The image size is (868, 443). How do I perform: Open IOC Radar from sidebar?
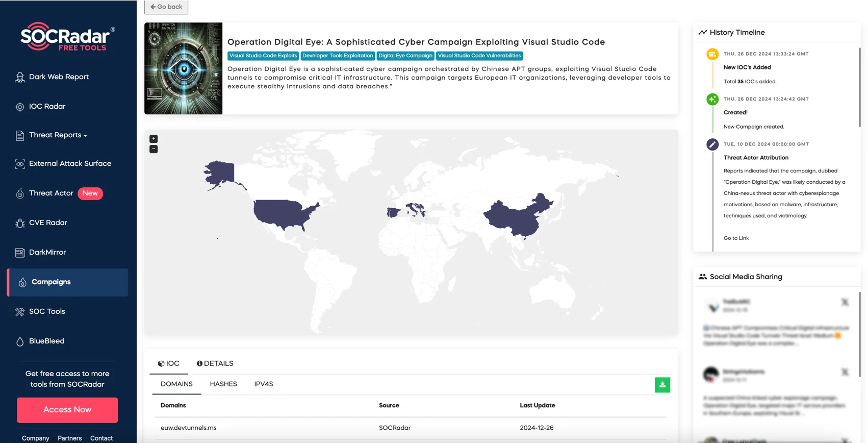(47, 106)
